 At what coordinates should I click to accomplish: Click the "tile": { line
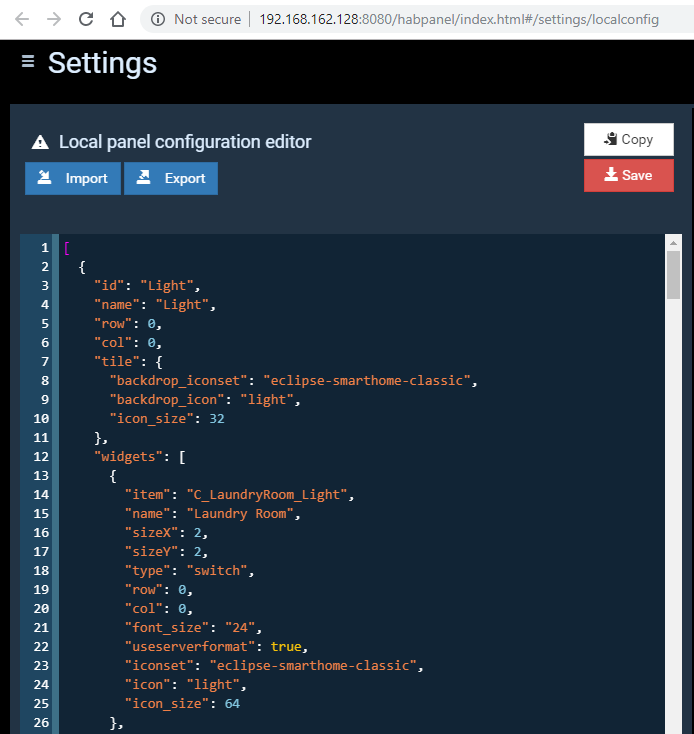128,361
